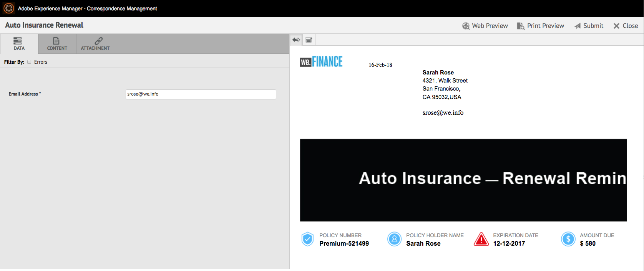Click the Email Address input field
Viewport: 644px width, 271px height.
click(201, 94)
